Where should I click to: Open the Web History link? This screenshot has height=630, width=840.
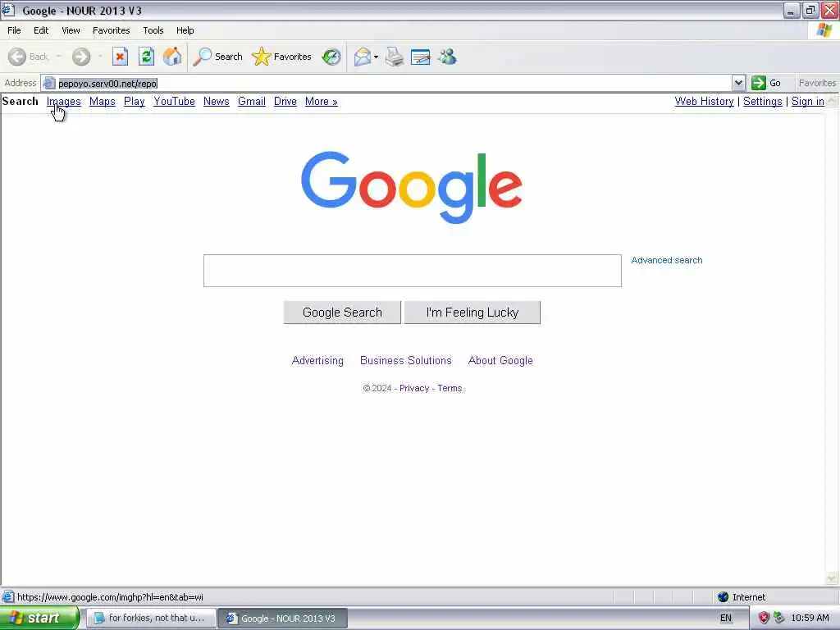(x=705, y=101)
